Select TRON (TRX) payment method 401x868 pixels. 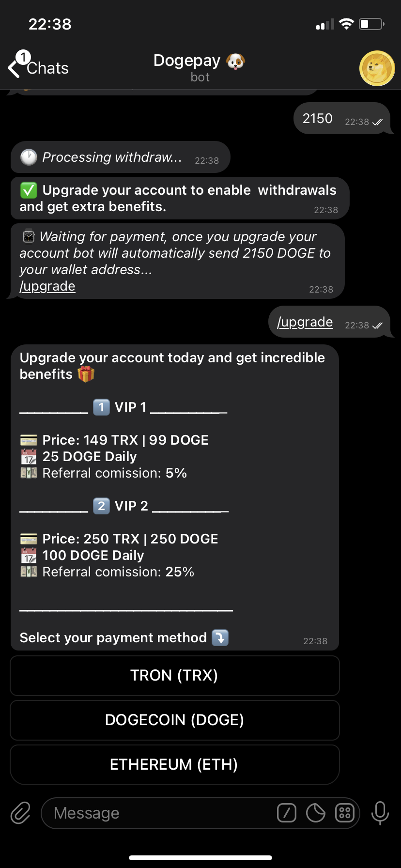174,675
